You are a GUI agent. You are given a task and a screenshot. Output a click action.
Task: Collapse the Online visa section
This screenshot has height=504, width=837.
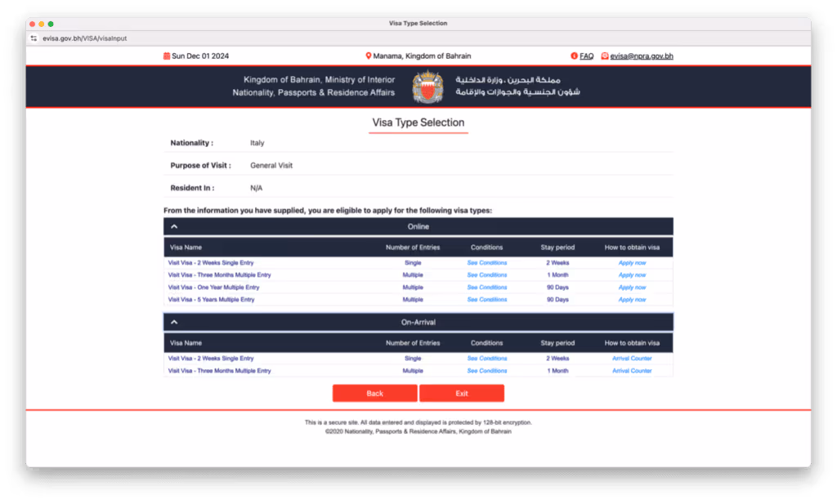[x=174, y=226]
